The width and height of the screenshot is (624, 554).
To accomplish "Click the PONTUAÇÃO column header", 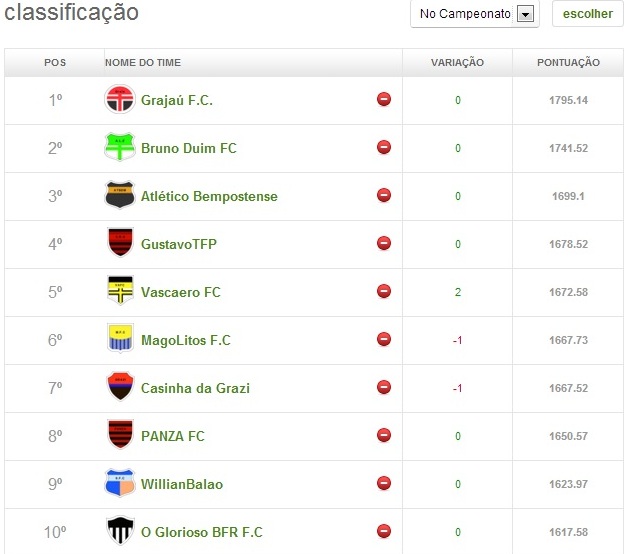I will pos(568,62).
